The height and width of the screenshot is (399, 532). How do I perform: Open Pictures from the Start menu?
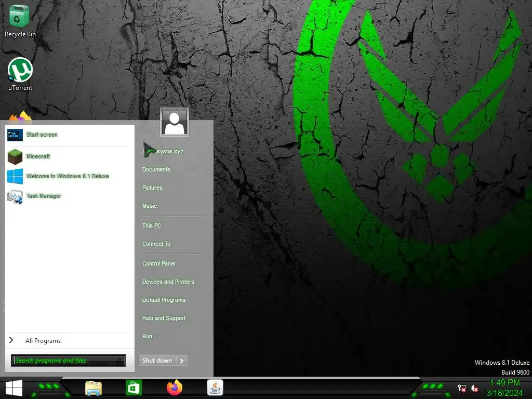pos(152,188)
